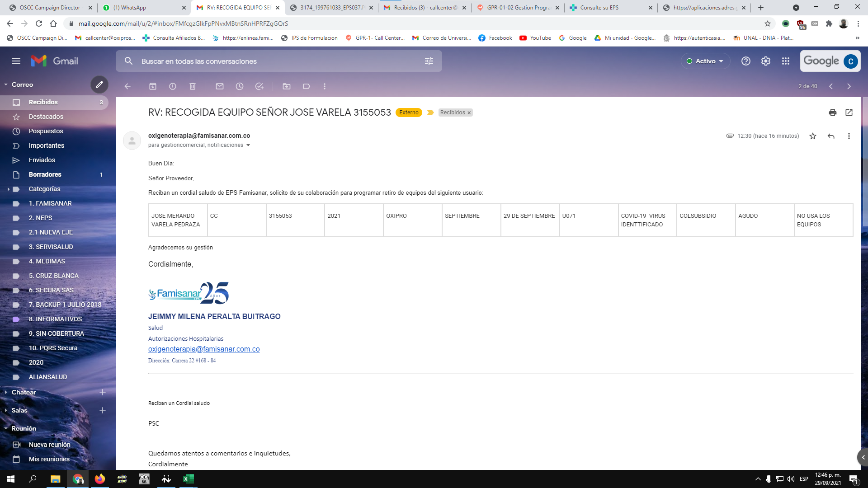Open email in a new window
This screenshot has width=868, height=488.
point(849,113)
